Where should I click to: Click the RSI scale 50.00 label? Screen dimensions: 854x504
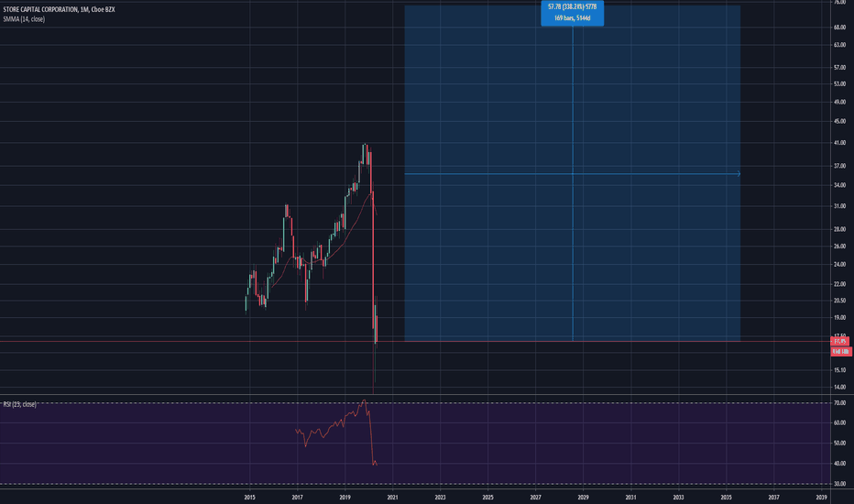click(x=839, y=444)
